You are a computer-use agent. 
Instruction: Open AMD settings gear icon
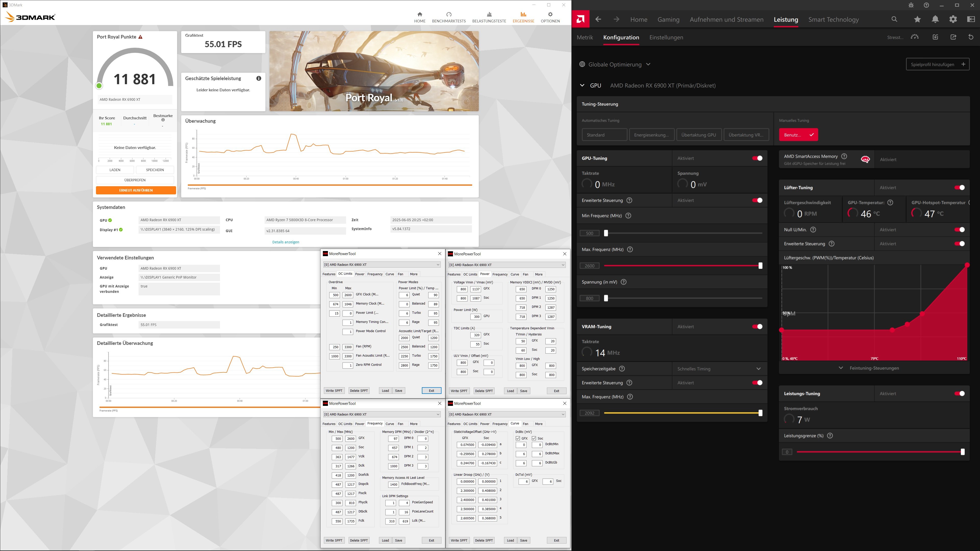953,19
